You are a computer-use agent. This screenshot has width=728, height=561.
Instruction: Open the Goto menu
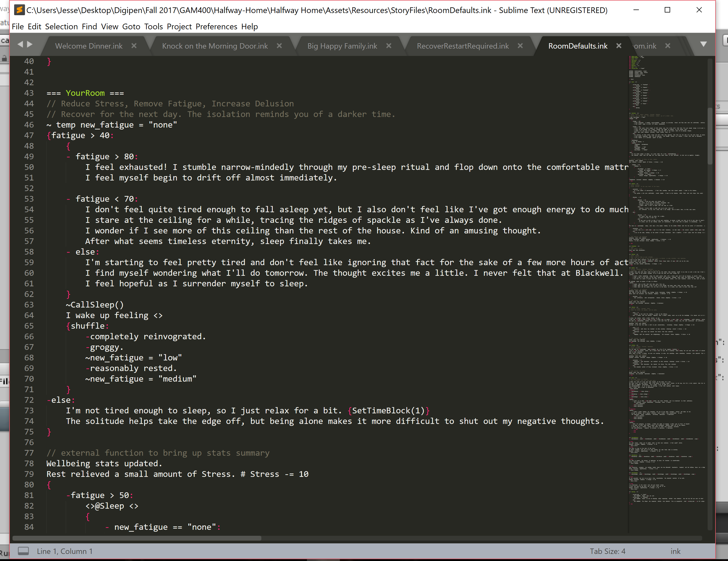(131, 26)
